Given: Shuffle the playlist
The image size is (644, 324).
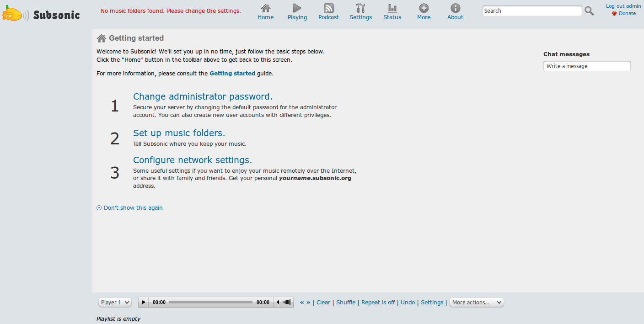Looking at the screenshot, I should pos(346,303).
